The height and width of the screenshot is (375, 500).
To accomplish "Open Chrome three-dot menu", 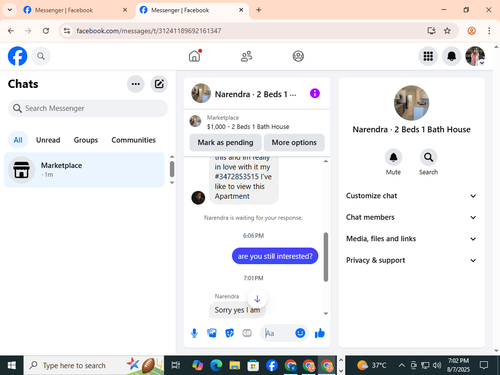I will (x=489, y=31).
